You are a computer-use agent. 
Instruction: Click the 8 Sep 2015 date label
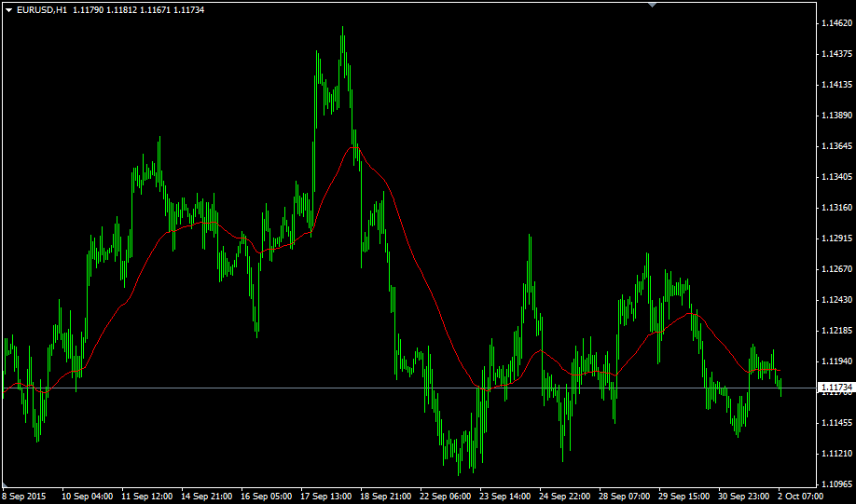tap(24, 497)
